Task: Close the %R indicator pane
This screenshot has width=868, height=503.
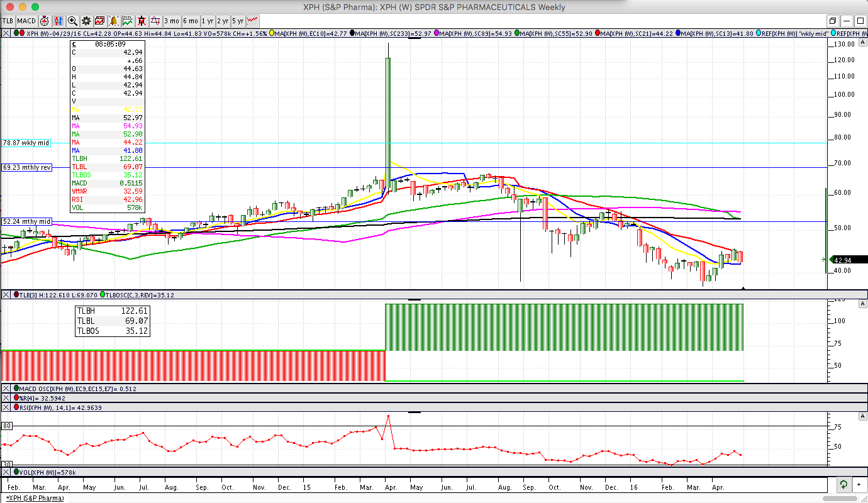Action: click(x=6, y=398)
